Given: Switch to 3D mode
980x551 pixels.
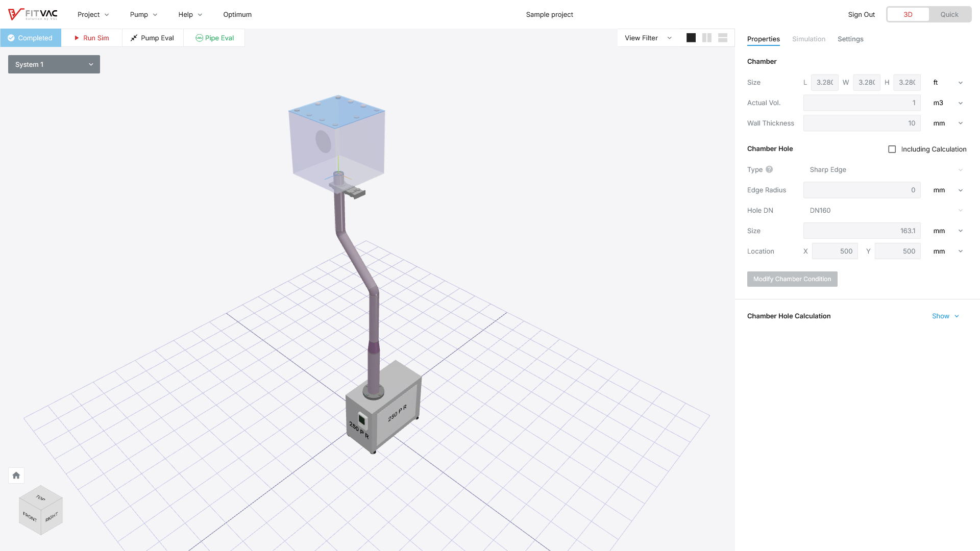Looking at the screenshot, I should click(x=908, y=14).
